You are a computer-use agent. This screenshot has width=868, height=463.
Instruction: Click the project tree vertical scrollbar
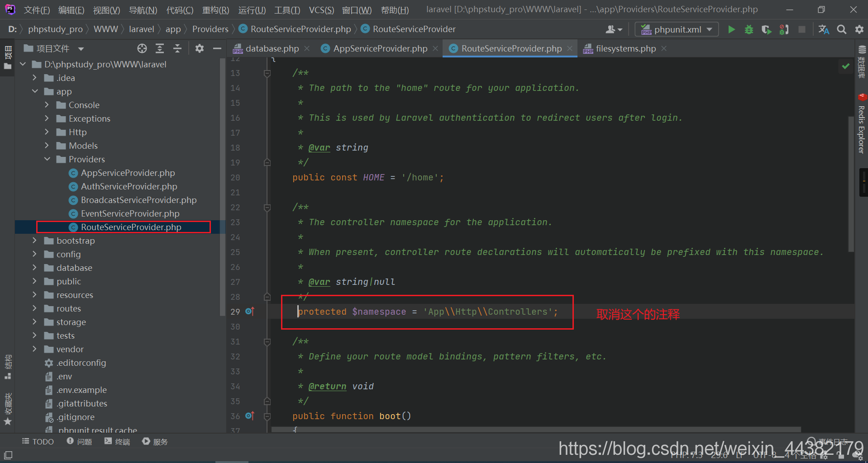(222, 188)
